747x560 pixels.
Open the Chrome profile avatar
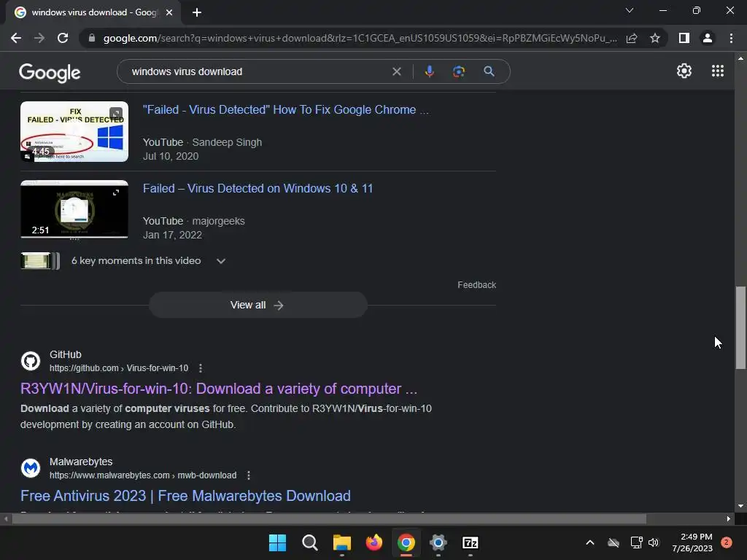coord(708,38)
